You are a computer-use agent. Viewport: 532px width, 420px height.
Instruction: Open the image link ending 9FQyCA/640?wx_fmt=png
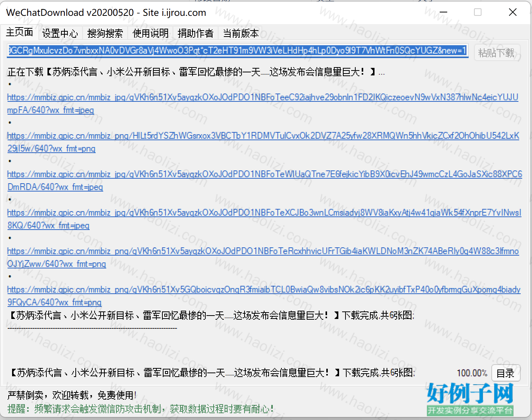coord(264,296)
